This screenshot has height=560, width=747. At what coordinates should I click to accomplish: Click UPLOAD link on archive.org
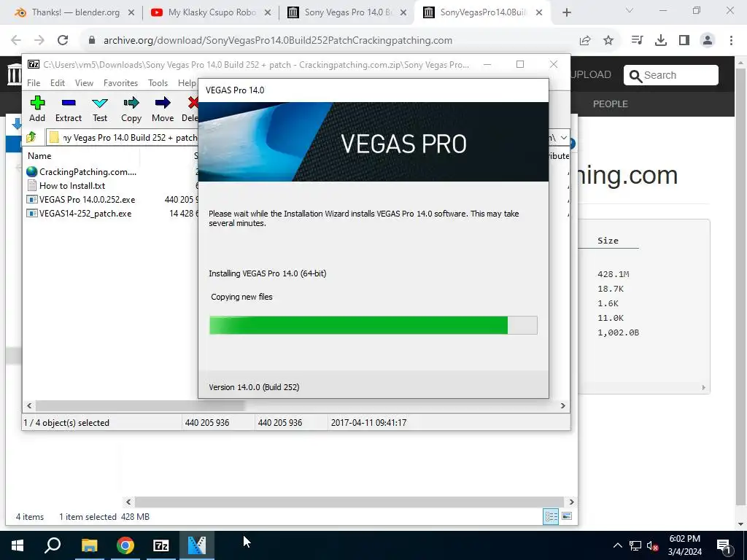click(x=591, y=75)
